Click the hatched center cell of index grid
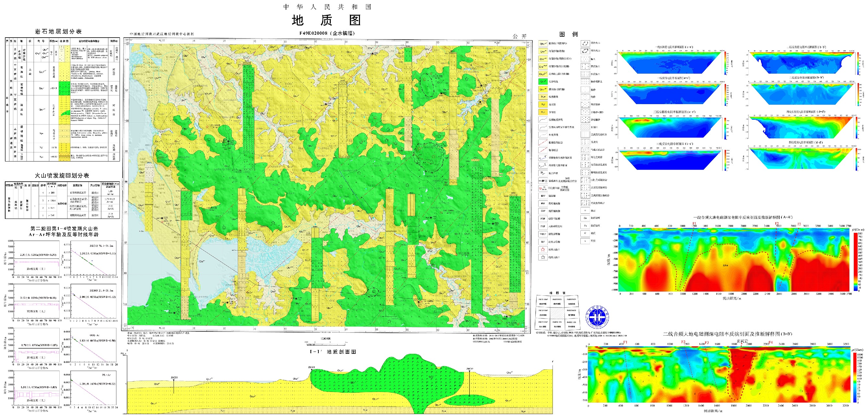Viewport: 868px width, 419px height. (x=557, y=314)
